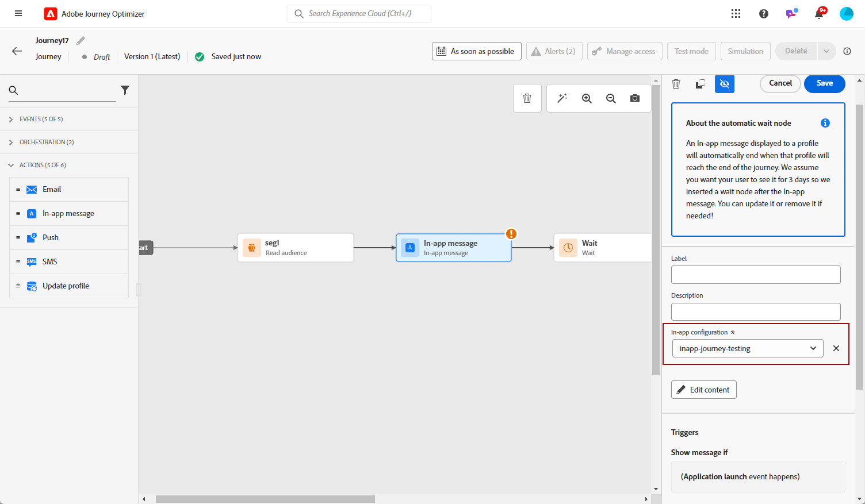Image resolution: width=865 pixels, height=504 pixels.
Task: Pick the Update profile action from the palette
Action: click(x=69, y=286)
